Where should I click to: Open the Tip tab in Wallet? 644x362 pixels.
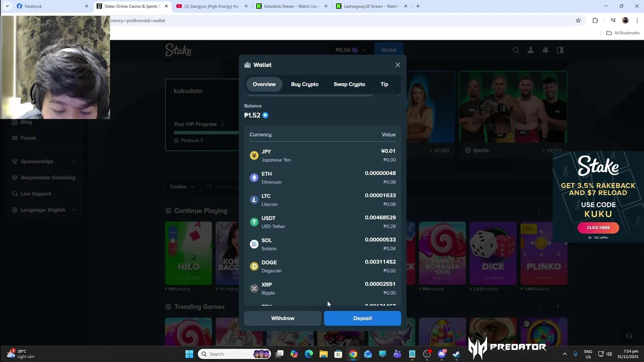point(384,84)
